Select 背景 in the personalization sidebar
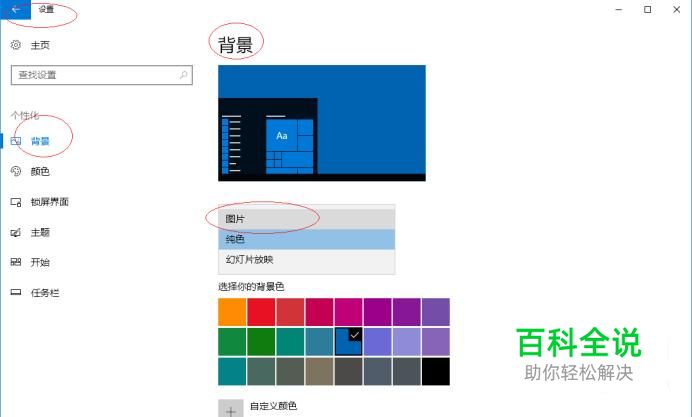The image size is (692, 417). [30, 141]
